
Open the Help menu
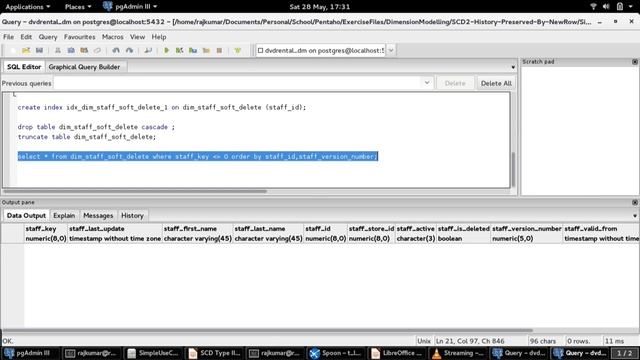point(159,37)
